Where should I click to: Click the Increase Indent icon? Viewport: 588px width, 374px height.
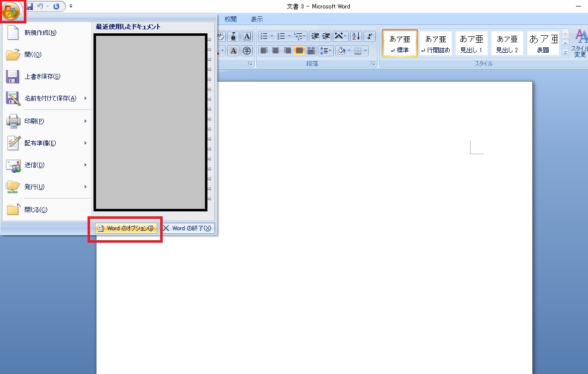(x=326, y=36)
